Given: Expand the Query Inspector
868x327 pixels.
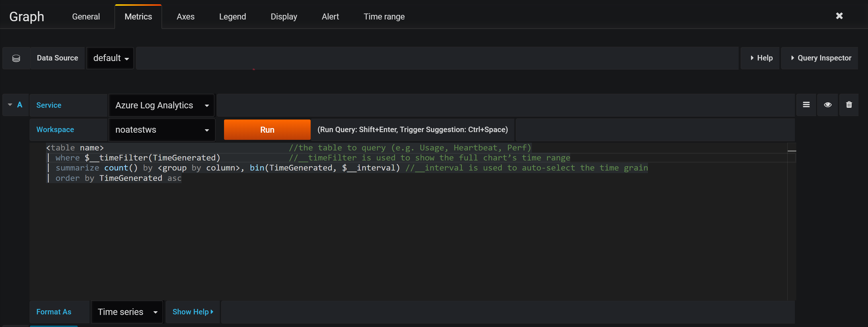Looking at the screenshot, I should [820, 58].
